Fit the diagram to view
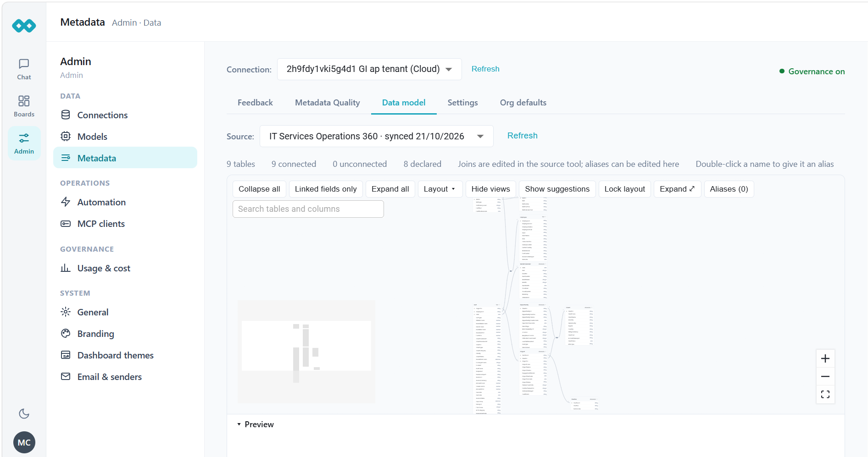868x457 pixels. [825, 394]
